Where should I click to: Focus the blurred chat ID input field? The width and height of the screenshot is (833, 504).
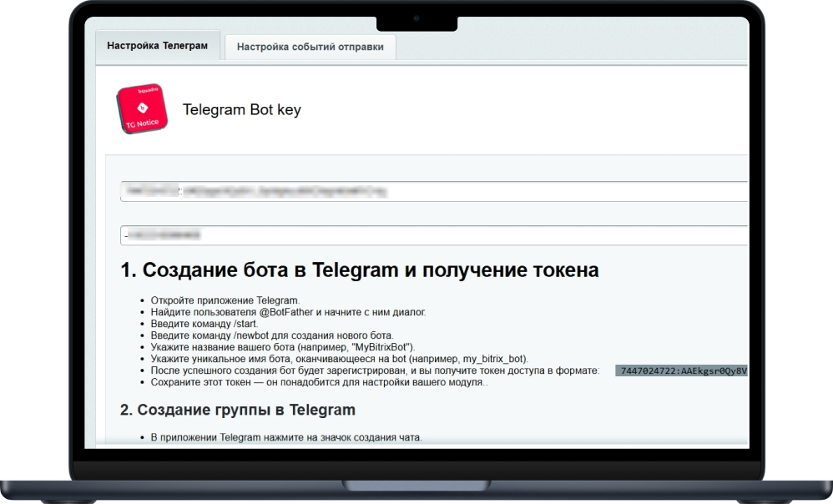pyautogui.click(x=434, y=235)
